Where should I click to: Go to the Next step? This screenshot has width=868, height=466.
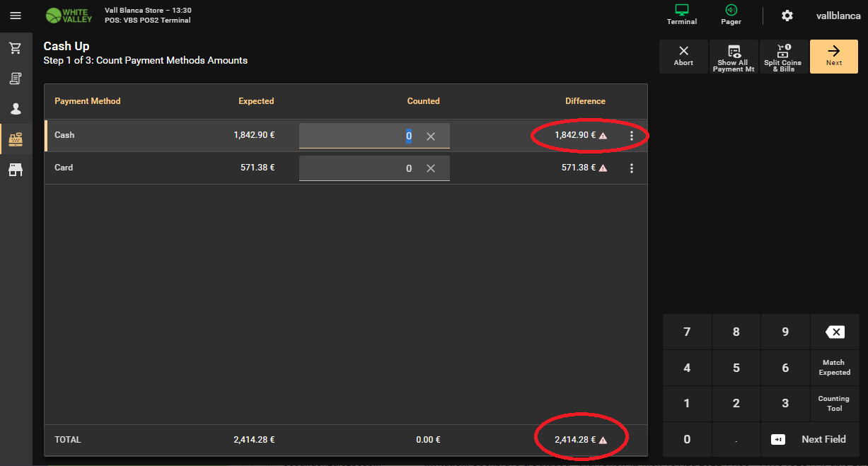[x=834, y=57]
